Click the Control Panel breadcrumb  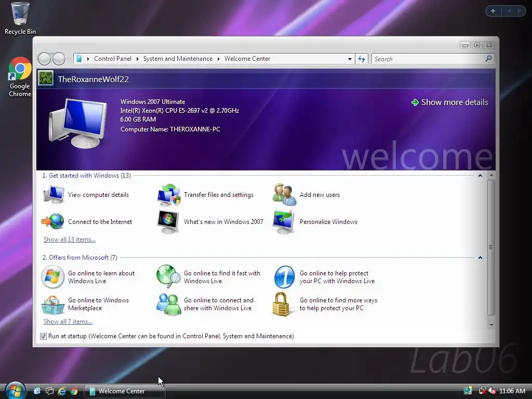coord(113,59)
